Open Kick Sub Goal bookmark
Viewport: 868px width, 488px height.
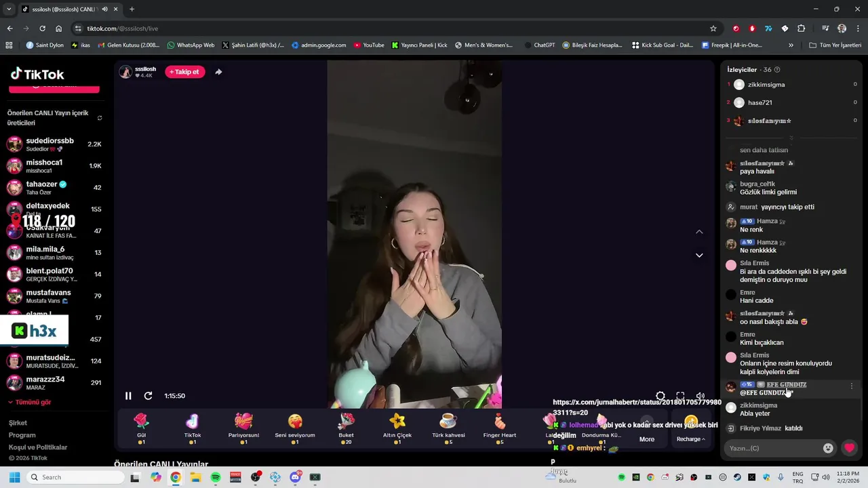[x=663, y=45]
